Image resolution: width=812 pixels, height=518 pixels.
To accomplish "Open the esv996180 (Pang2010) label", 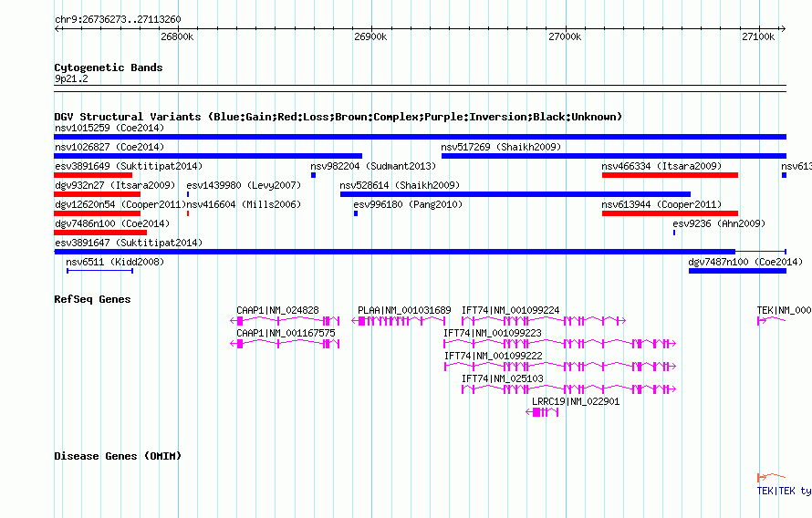I will (x=408, y=204).
